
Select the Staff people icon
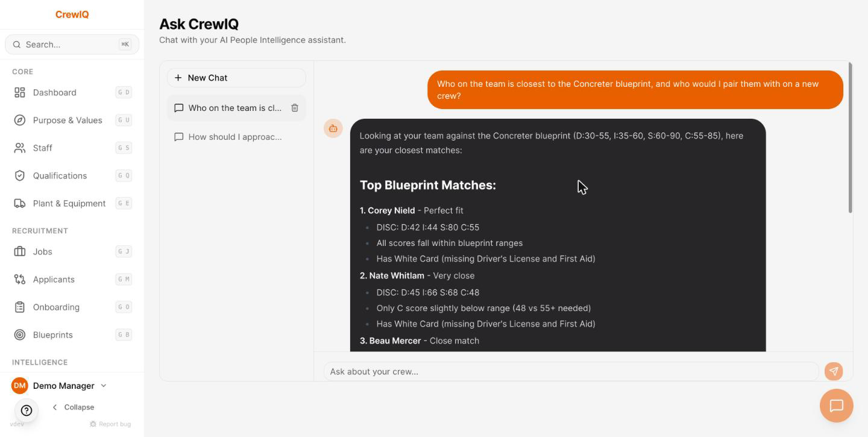pos(20,148)
